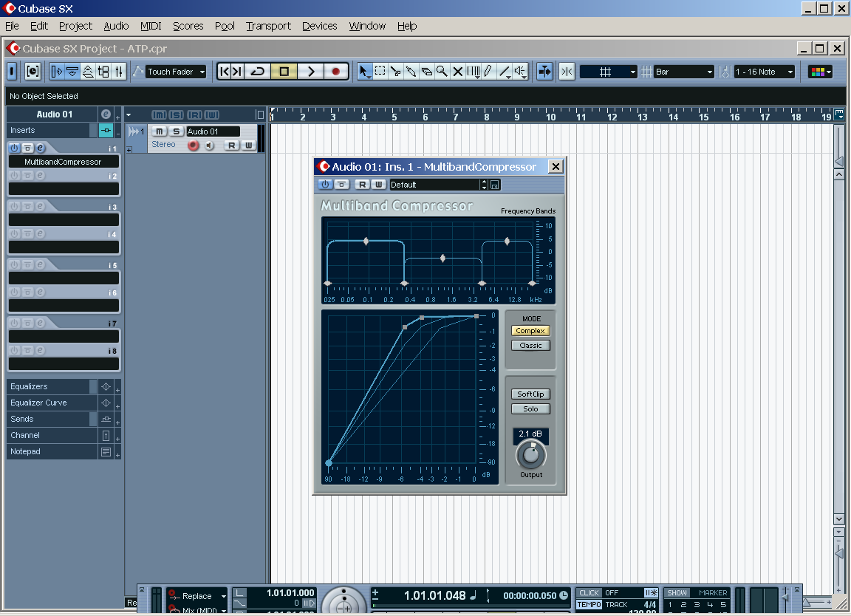
Task: Select the Split scissors tool
Action: (396, 72)
